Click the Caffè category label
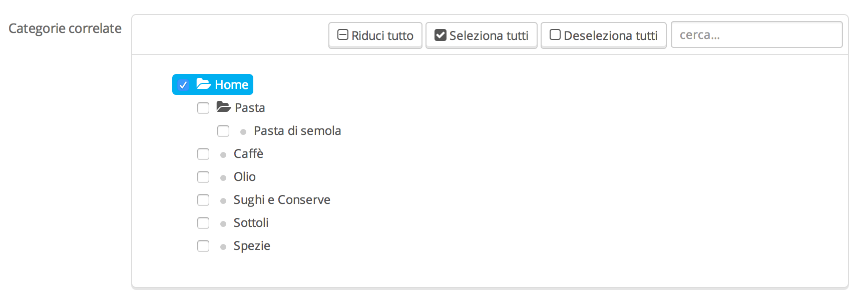868x305 pixels. pos(248,154)
